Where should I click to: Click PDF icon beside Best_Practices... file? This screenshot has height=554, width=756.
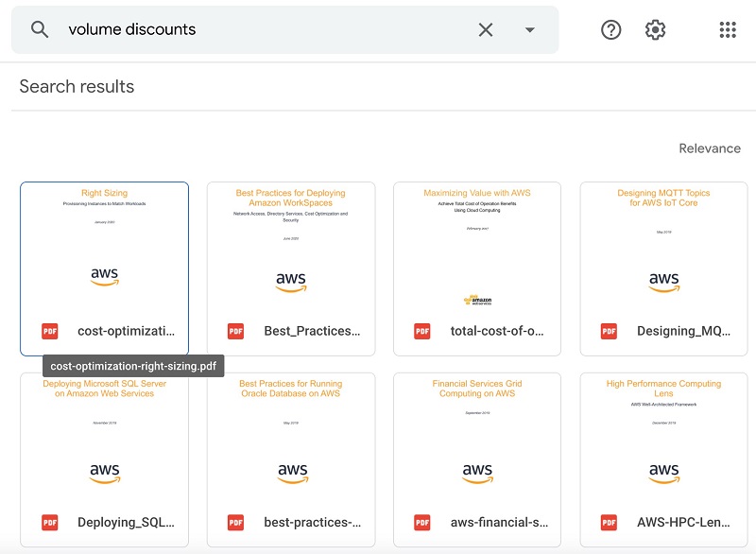(x=235, y=331)
